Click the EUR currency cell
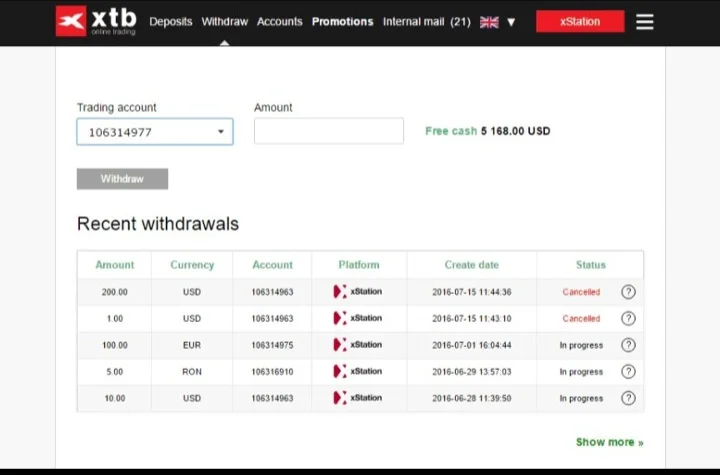 point(192,345)
